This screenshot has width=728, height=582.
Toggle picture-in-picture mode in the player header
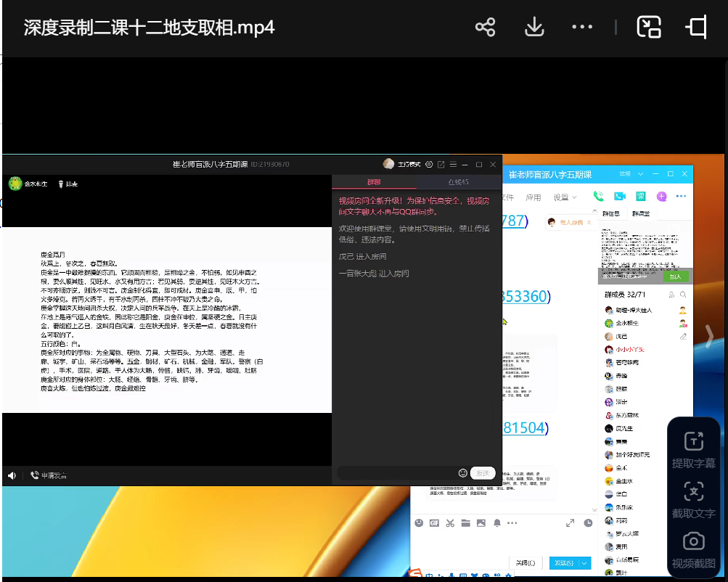(x=648, y=28)
